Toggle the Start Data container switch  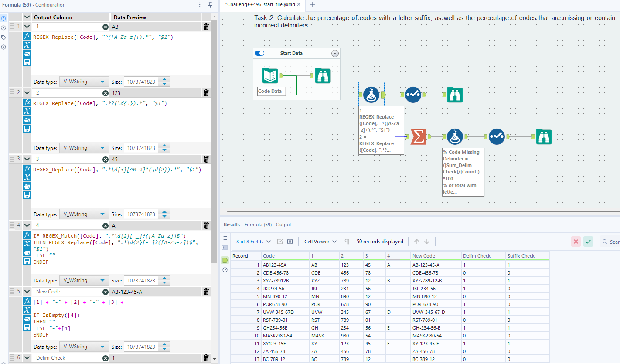coord(260,53)
